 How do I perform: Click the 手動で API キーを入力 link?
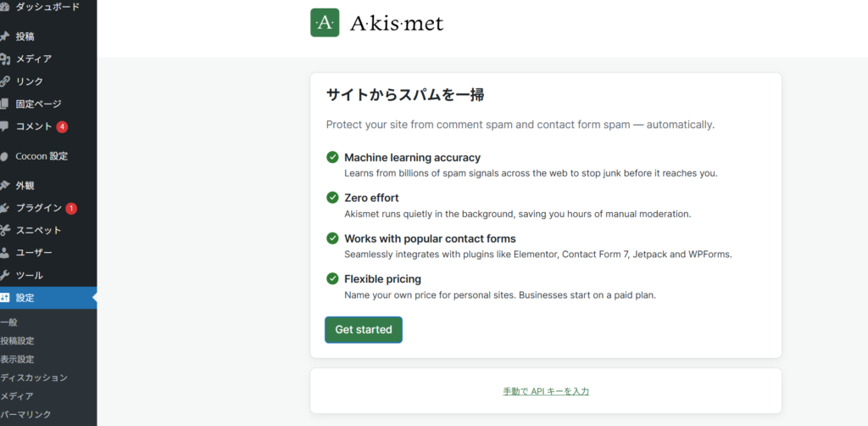point(545,391)
